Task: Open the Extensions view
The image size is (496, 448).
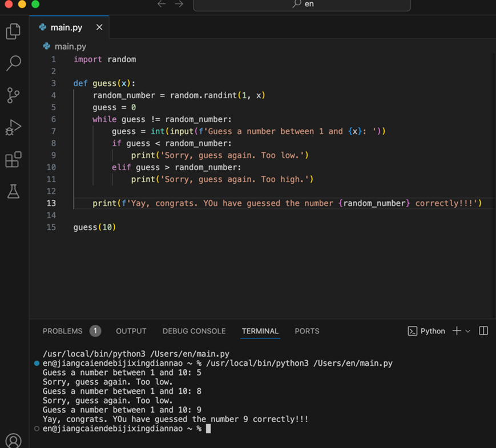Action: pyautogui.click(x=13, y=159)
